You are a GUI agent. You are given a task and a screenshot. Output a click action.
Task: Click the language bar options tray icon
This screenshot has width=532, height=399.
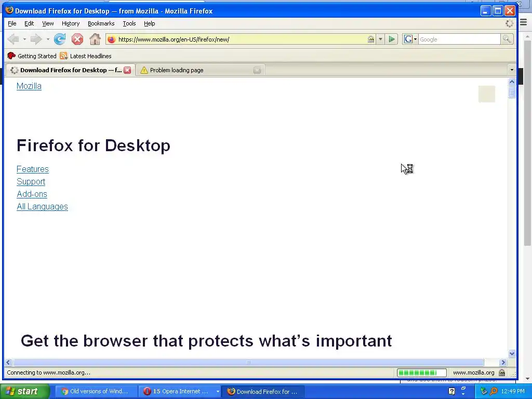click(463, 394)
